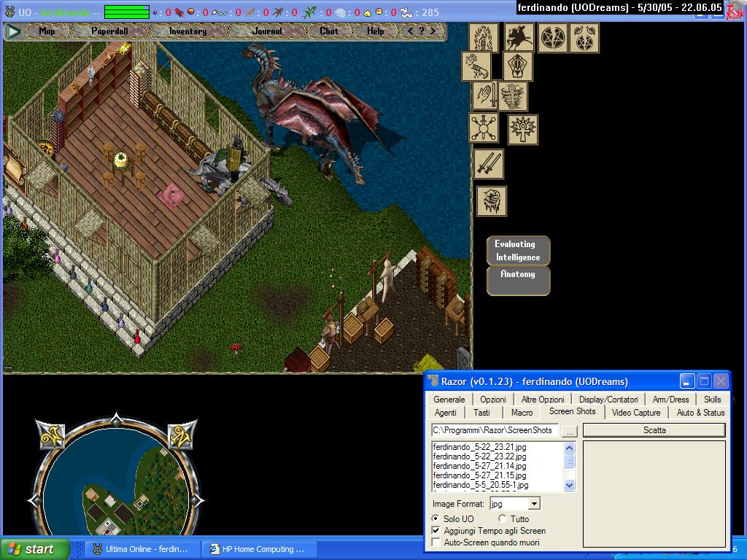Click the green arrow beside Map
Viewport: 747px width, 560px height.
point(13,31)
